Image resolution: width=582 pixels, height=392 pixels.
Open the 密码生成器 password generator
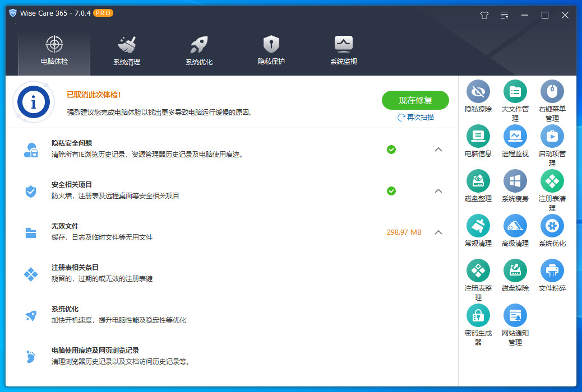point(478,325)
